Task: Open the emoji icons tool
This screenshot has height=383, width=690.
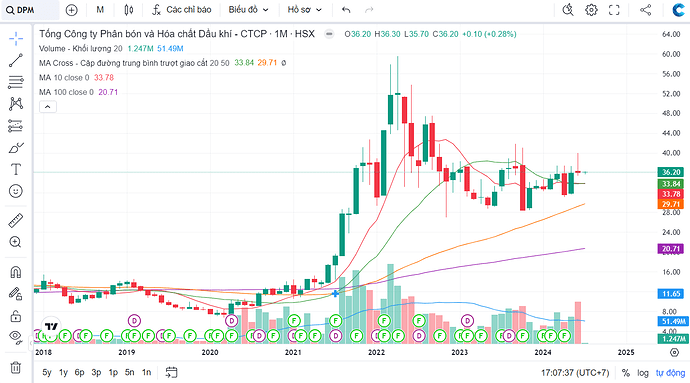Action: [16, 191]
